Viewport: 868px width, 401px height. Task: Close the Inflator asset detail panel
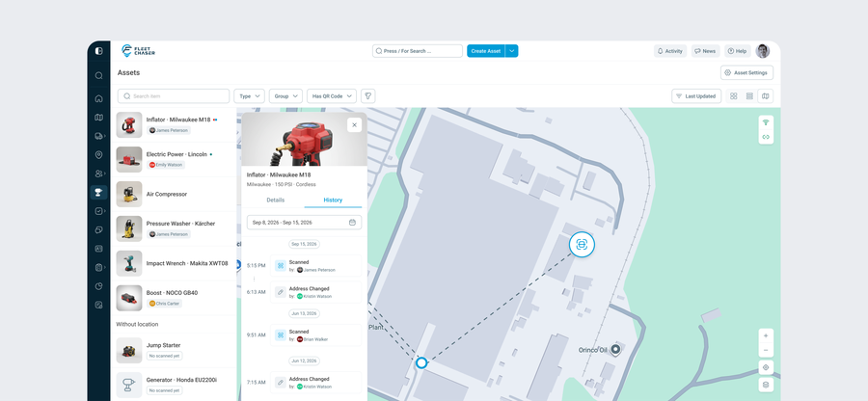(x=354, y=125)
